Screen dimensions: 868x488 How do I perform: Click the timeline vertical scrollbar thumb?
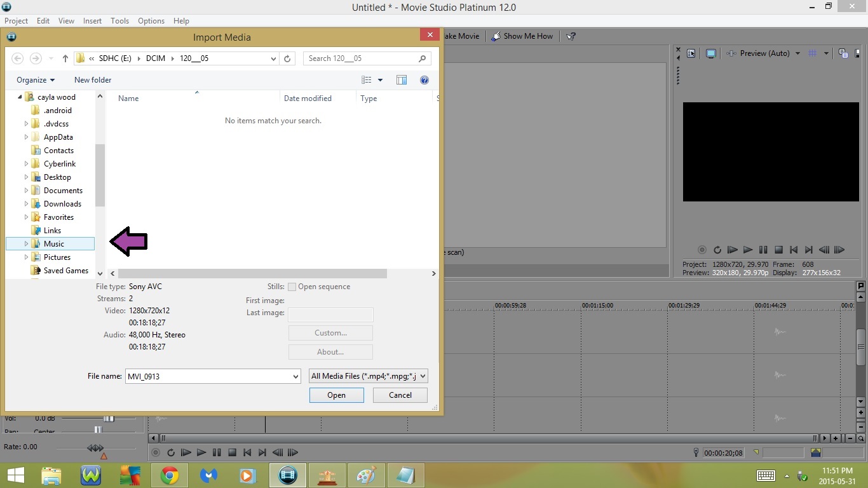[x=861, y=347]
